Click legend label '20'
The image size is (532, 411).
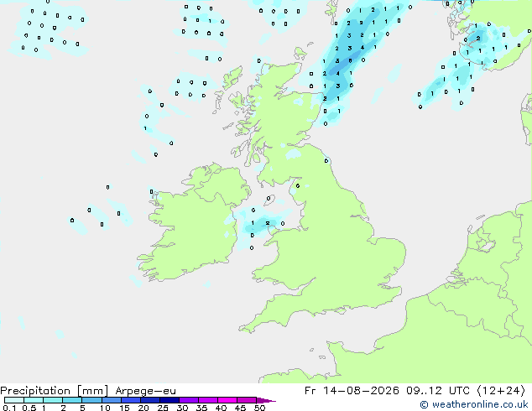click(143, 408)
